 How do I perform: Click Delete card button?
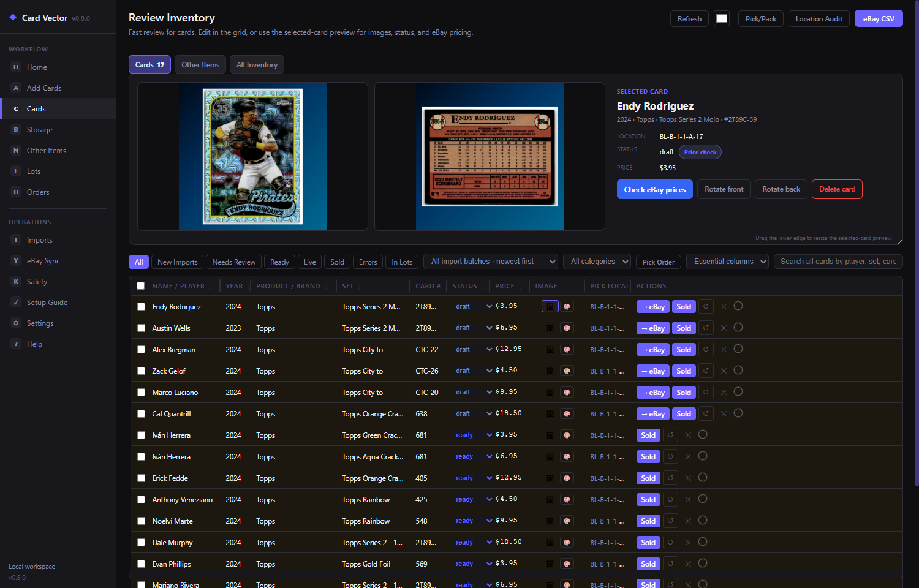(x=837, y=189)
